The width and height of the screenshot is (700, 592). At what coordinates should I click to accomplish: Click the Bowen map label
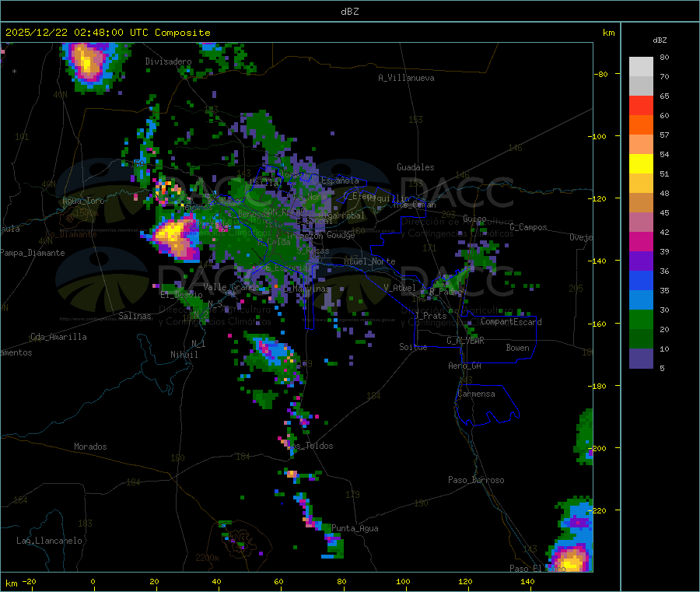[x=517, y=348]
